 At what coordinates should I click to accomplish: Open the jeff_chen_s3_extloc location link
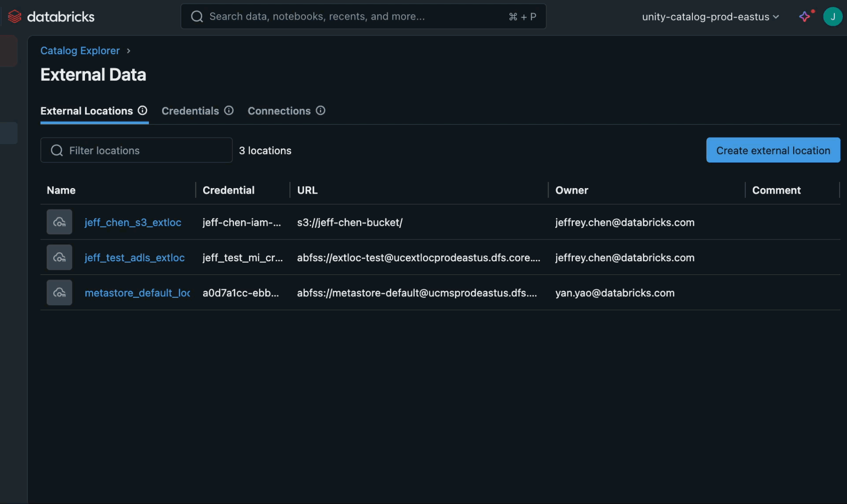coord(133,223)
